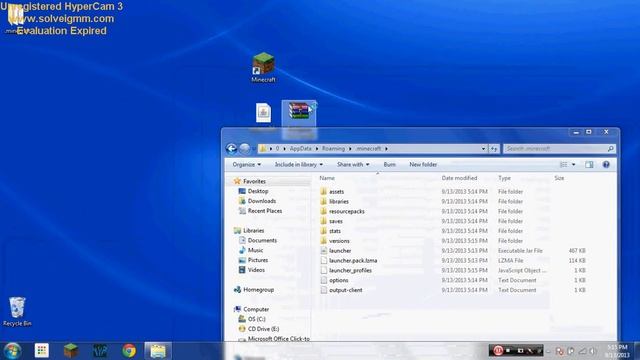Click the Explorer help icon
The width and height of the screenshot is (640, 360).
[x=606, y=164]
